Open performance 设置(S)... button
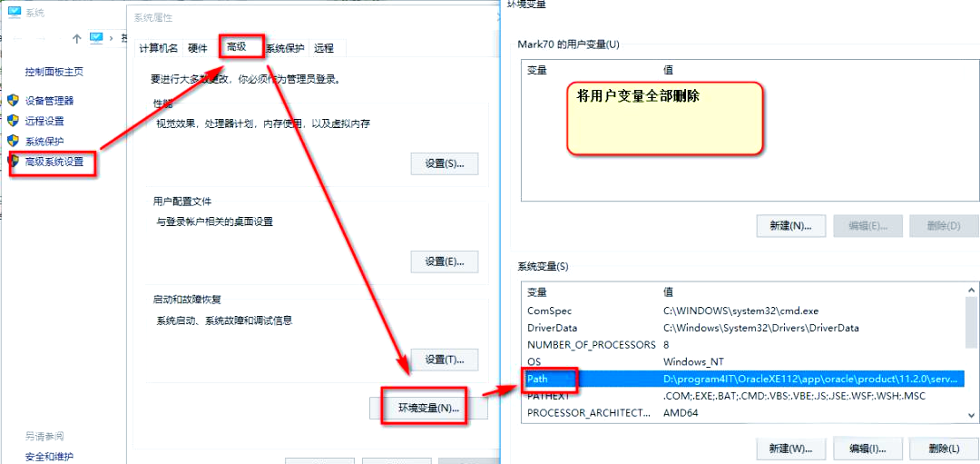Viewport: 980px width, 464px height. coord(445,163)
